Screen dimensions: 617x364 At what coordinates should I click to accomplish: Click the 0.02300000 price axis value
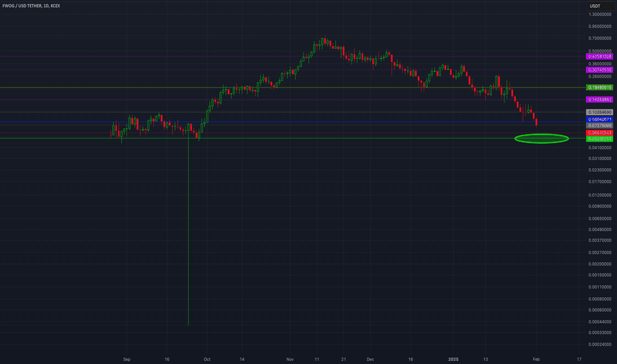pos(600,170)
